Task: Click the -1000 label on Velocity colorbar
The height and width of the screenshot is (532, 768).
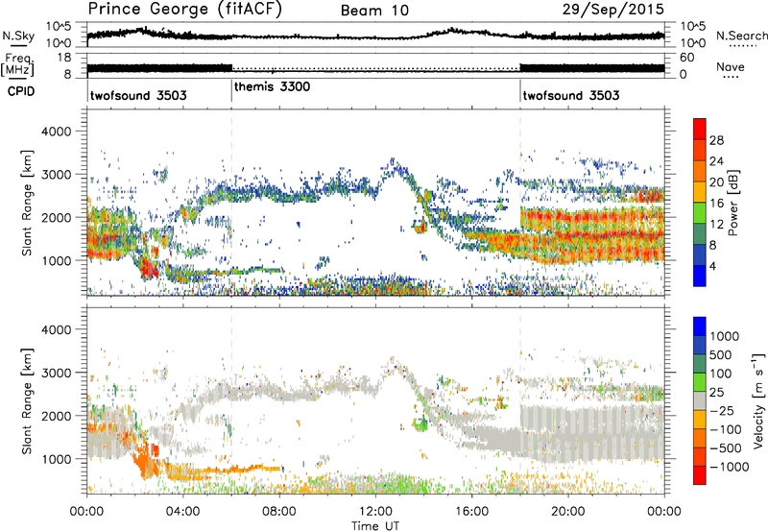Action: [x=729, y=467]
